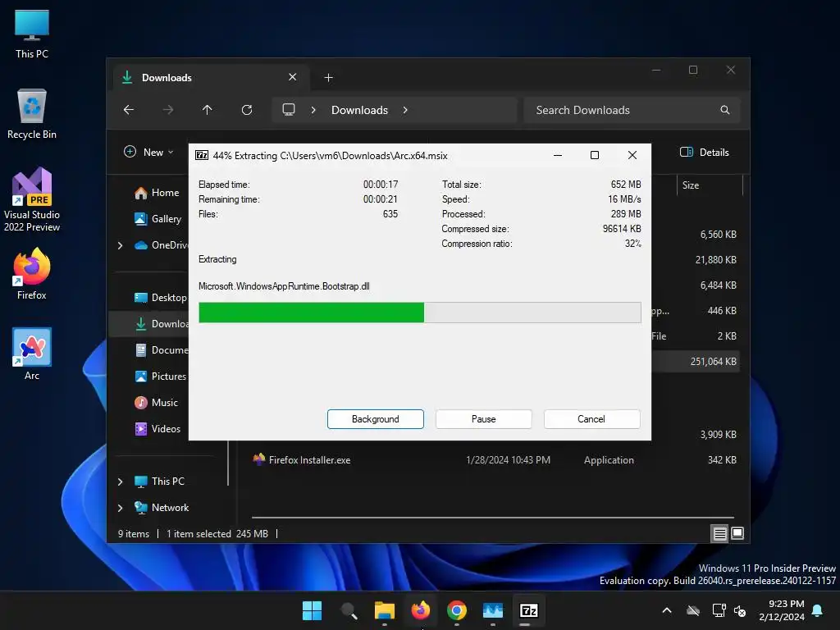This screenshot has height=630, width=840.
Task: Click the 251,064 KB file row
Action: 696,362
